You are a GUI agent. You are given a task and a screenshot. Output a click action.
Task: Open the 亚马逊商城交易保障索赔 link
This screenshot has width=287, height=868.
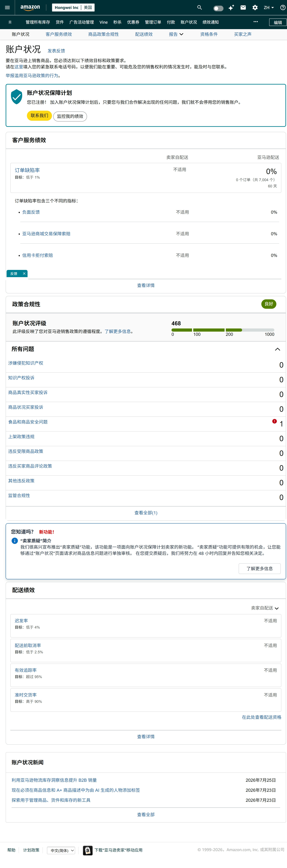[46, 234]
